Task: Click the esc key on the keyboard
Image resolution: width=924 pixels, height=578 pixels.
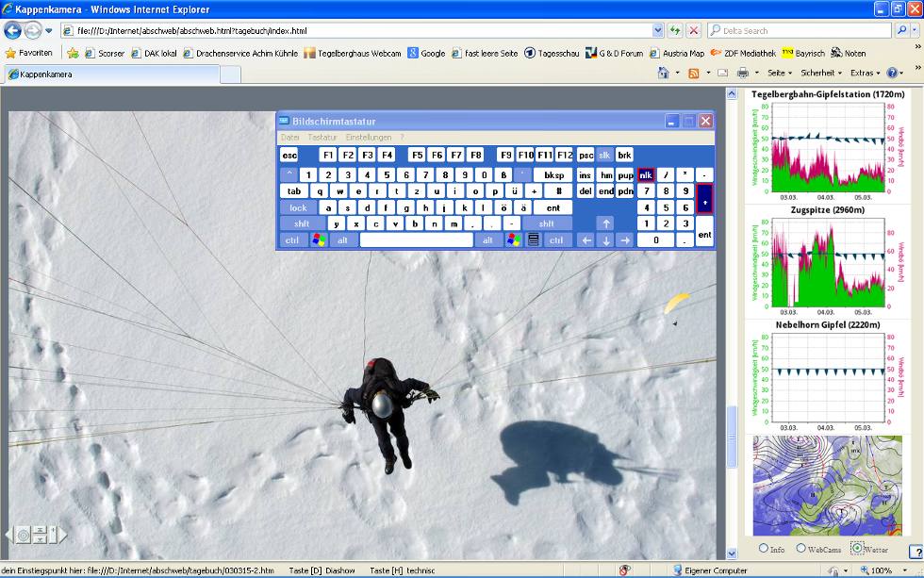Action: pos(289,155)
